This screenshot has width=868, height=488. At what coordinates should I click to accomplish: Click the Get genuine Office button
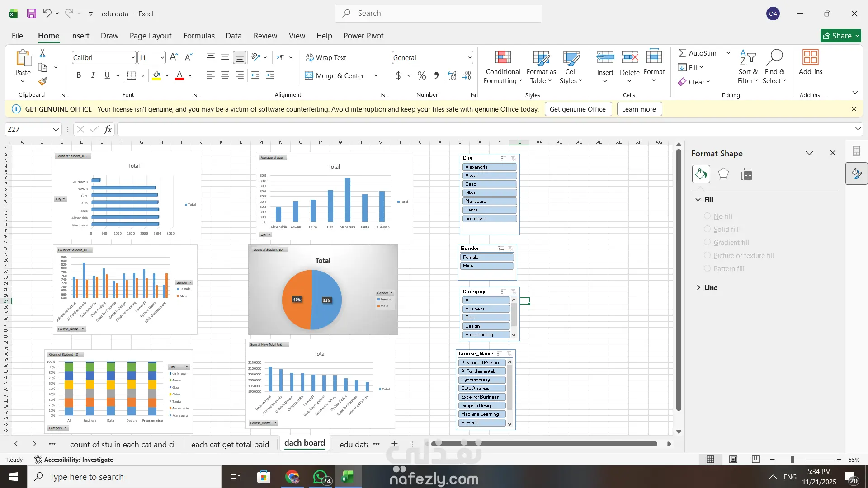pos(577,109)
